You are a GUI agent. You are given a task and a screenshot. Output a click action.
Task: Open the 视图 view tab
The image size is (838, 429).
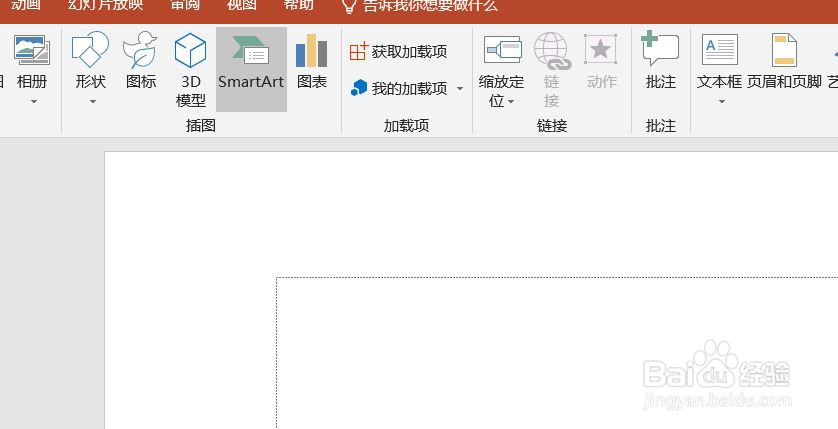pyautogui.click(x=242, y=5)
